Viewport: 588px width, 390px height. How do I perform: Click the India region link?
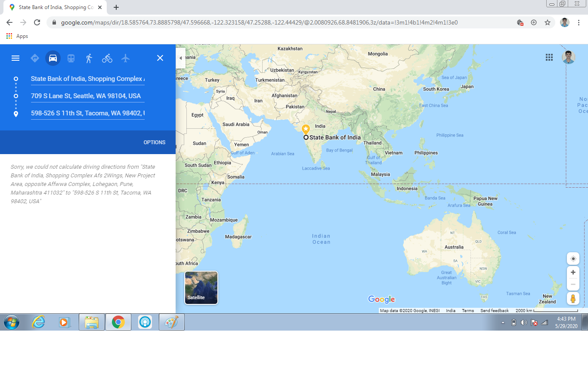451,311
